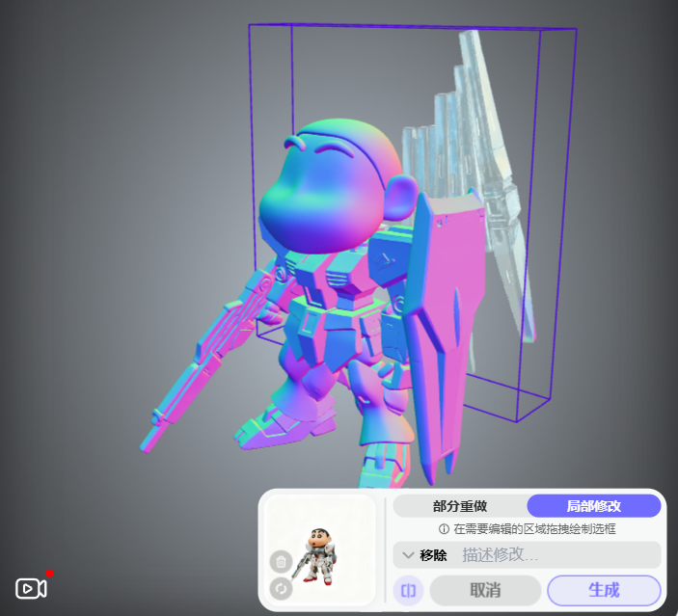
Task: Click the mirror/symmetry icon beside 取消
Action: [x=408, y=590]
